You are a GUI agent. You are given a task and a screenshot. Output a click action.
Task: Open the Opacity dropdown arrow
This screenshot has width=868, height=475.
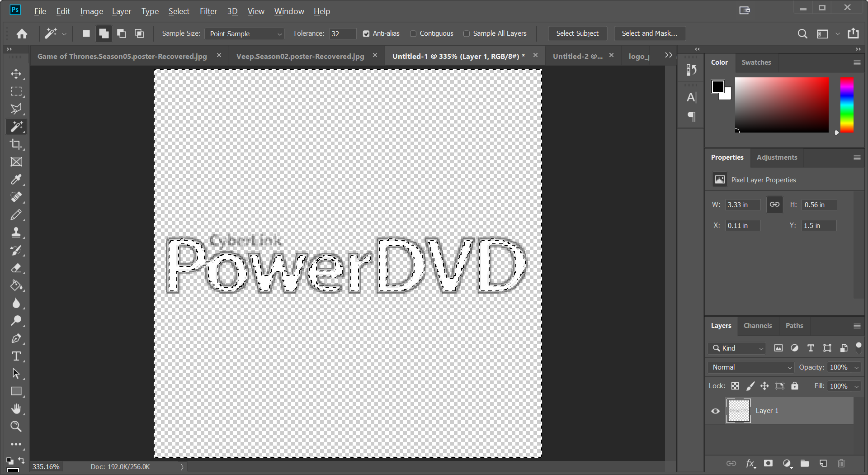(856, 367)
